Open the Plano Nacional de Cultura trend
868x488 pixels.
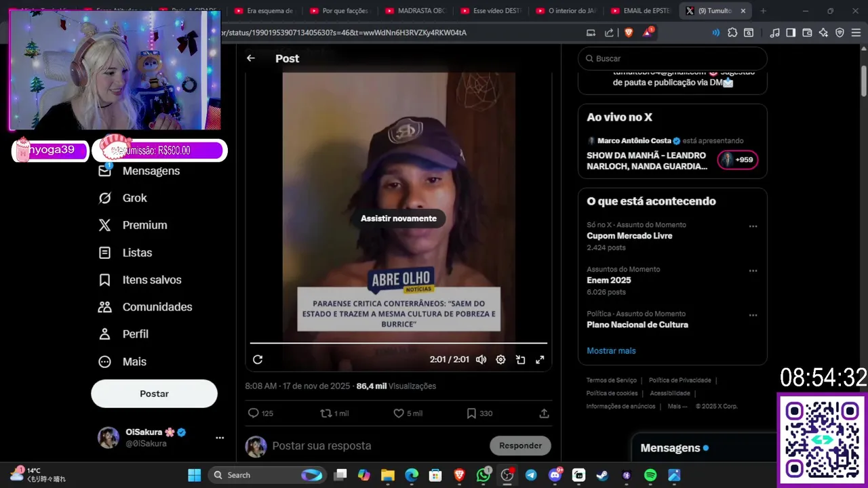(637, 325)
